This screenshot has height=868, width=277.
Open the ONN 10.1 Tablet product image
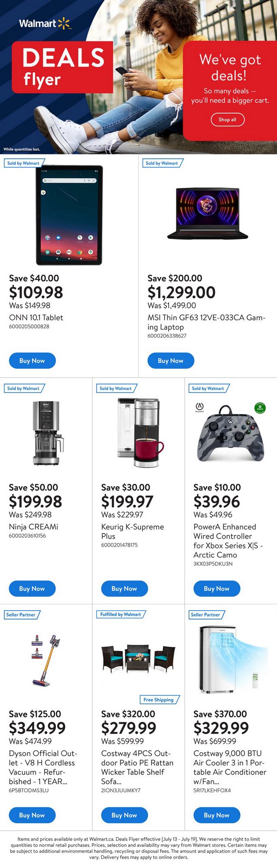tap(69, 215)
